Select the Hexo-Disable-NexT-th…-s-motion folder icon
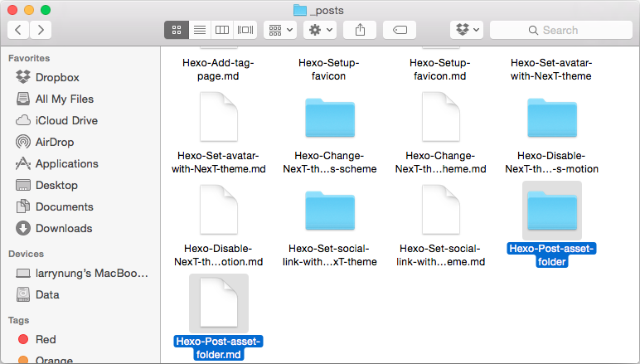Viewport: 640px width, 364px height. [552, 118]
